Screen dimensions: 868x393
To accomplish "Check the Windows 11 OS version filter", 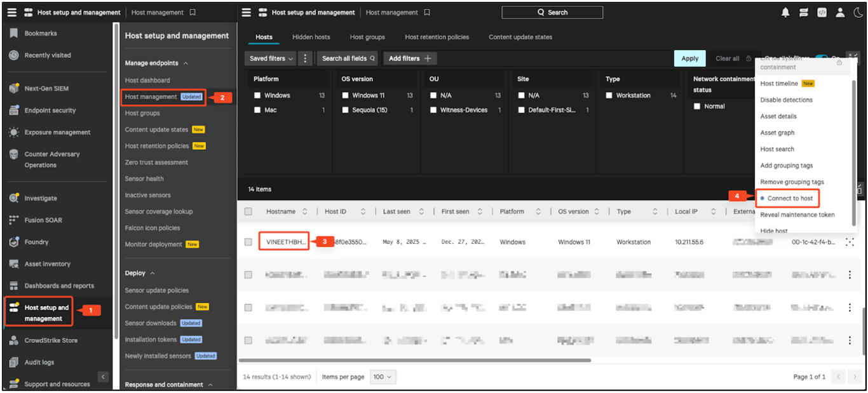I will coord(345,95).
